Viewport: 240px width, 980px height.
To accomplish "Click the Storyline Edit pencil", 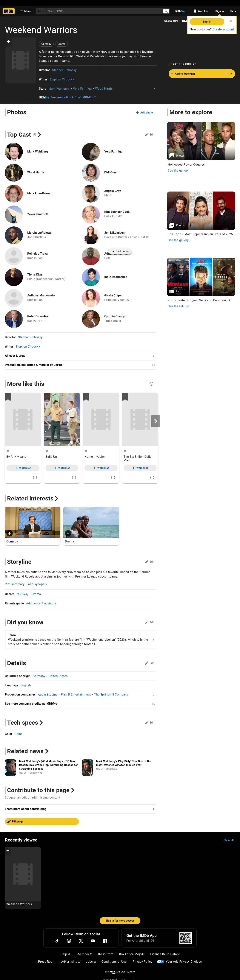I will (x=150, y=561).
